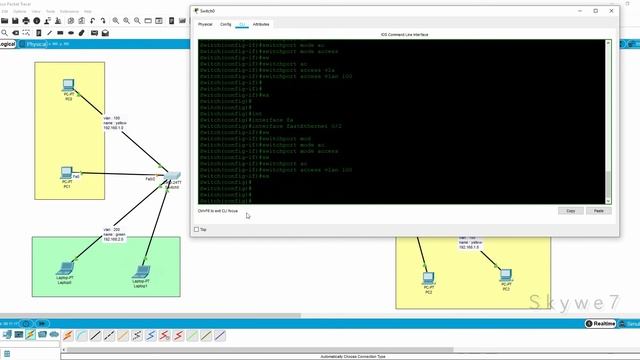Open a file via folder icon

pos(4,20)
